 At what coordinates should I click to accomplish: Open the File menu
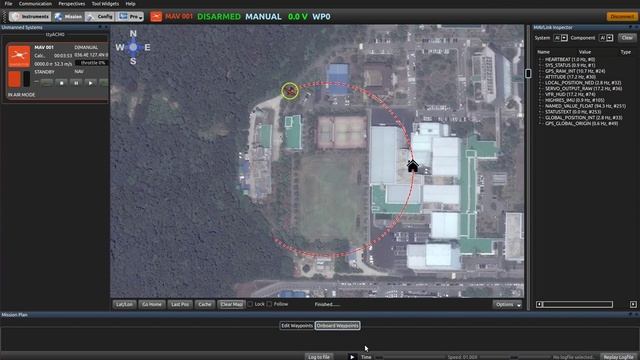click(8, 4)
